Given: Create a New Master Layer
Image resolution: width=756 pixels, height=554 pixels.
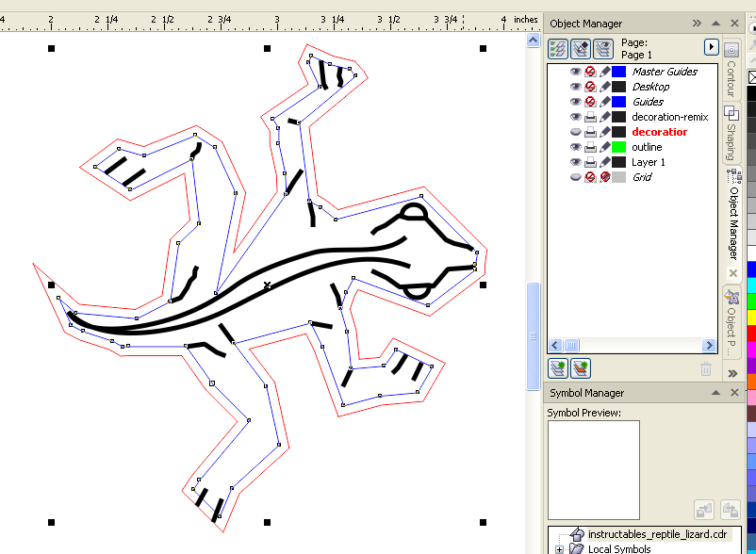Looking at the screenshot, I should click(x=581, y=368).
